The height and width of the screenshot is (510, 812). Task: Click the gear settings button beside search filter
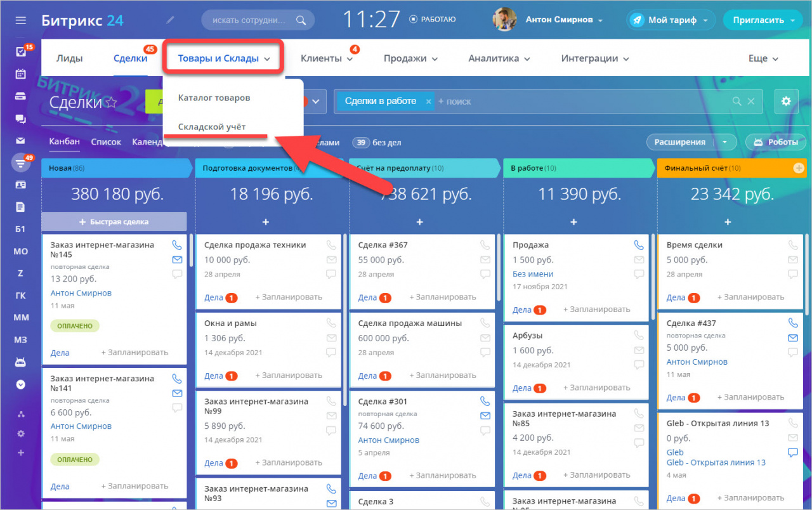(x=786, y=101)
